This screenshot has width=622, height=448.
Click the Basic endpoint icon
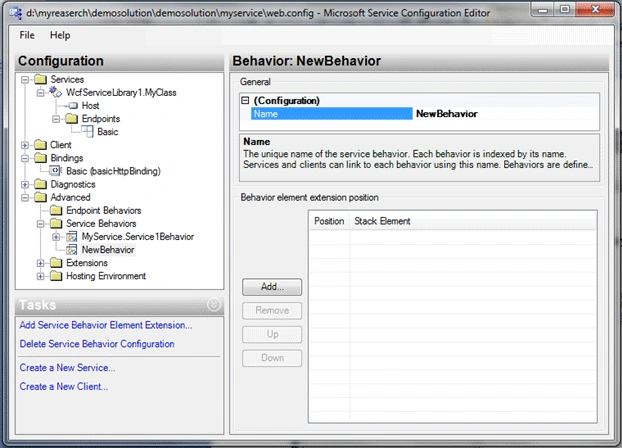click(87, 131)
